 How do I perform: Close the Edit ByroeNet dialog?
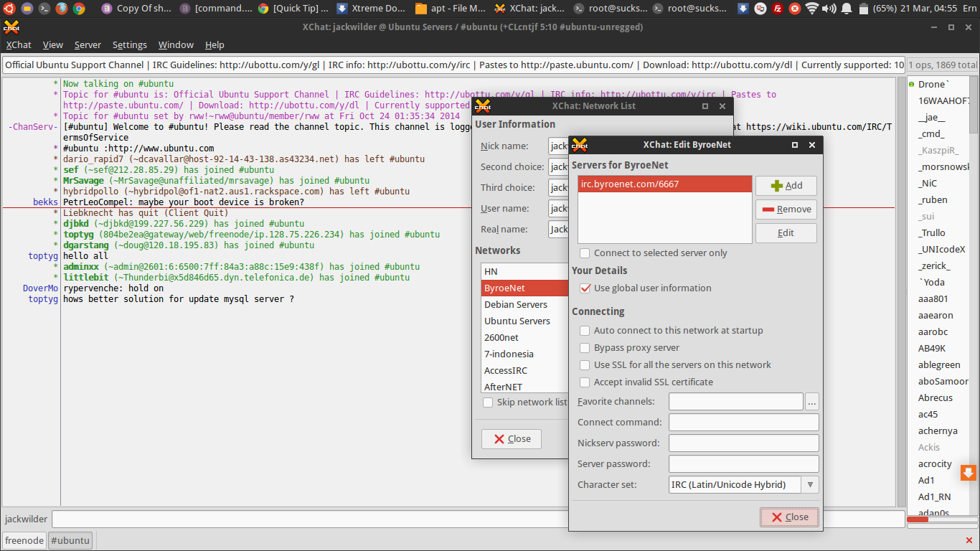(x=789, y=517)
